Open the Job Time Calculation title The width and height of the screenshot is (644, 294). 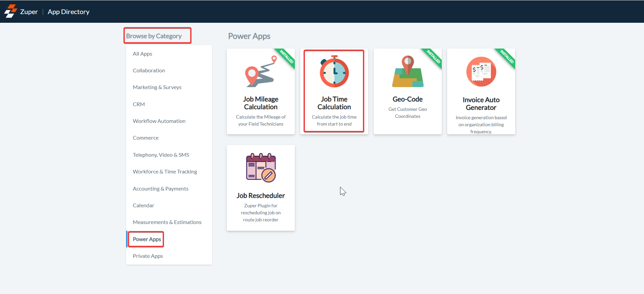click(334, 103)
